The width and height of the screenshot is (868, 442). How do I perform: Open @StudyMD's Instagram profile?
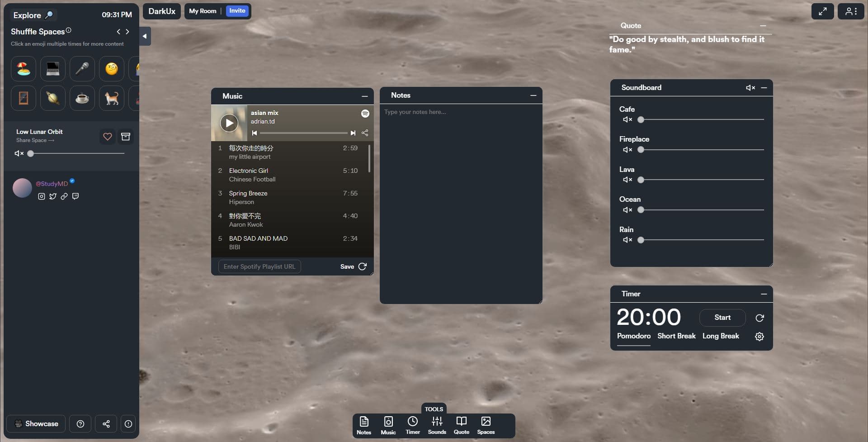coord(42,196)
